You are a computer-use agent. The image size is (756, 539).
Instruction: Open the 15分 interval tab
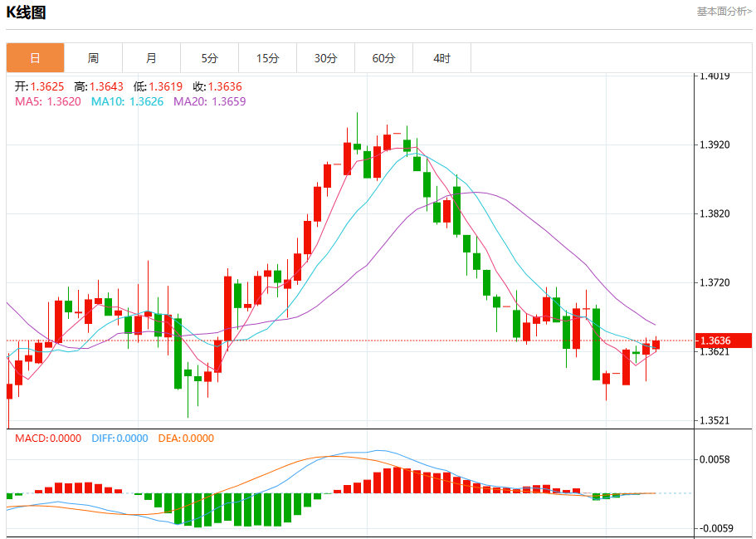[267, 58]
